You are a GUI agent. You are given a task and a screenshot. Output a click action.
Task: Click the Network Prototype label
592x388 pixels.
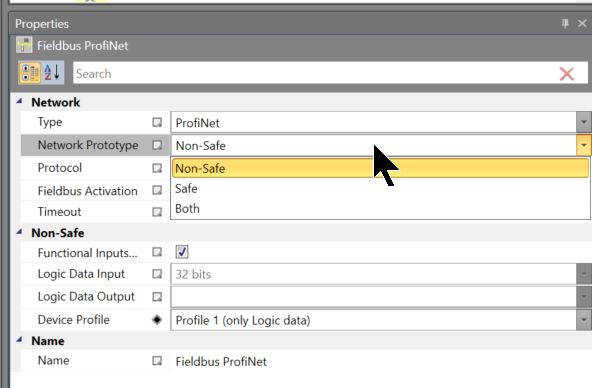[x=88, y=145]
